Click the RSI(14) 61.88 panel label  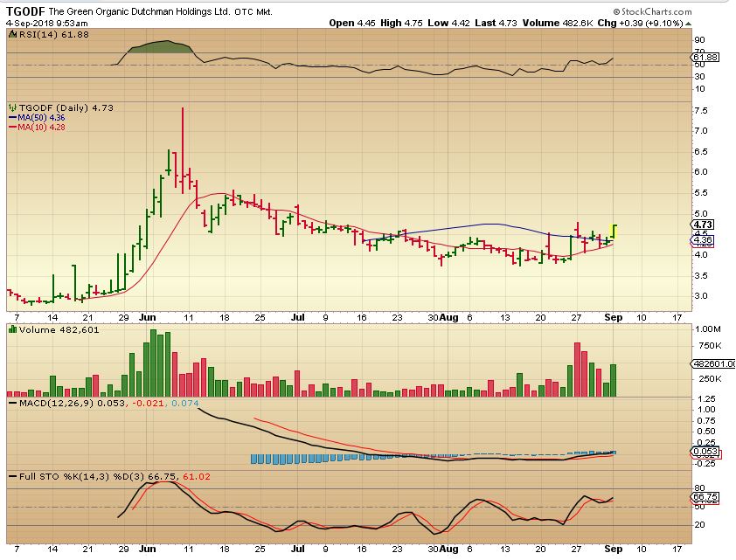[53, 34]
